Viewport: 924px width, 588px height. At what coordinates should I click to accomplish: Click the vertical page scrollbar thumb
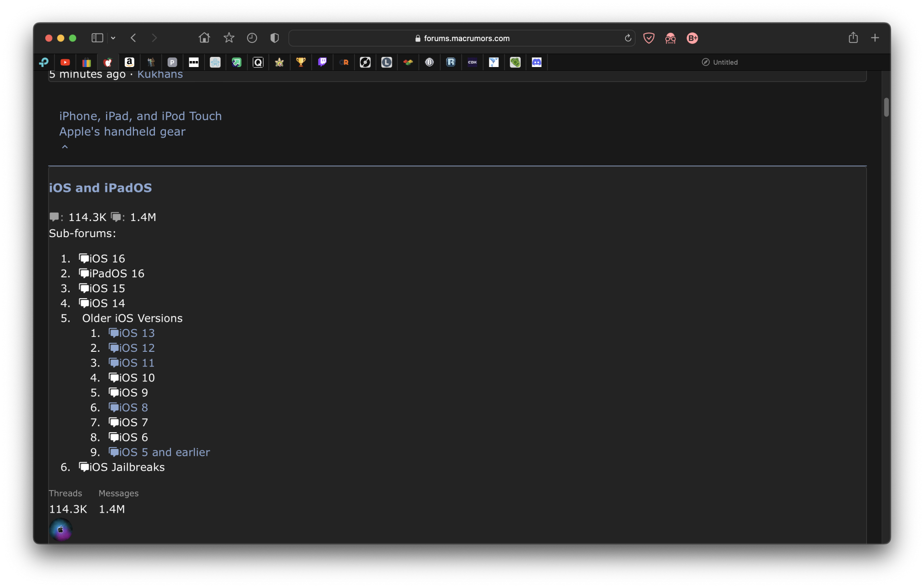pyautogui.click(x=886, y=107)
